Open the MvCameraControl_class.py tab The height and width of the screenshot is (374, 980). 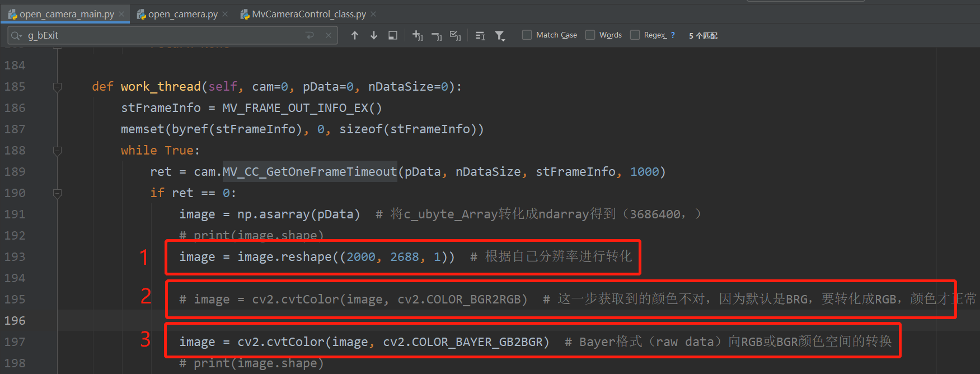(308, 14)
